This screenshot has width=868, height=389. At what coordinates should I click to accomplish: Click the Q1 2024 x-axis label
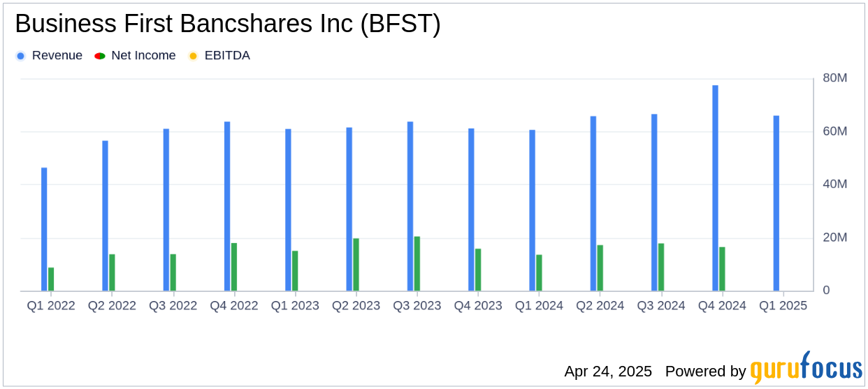coord(539,306)
